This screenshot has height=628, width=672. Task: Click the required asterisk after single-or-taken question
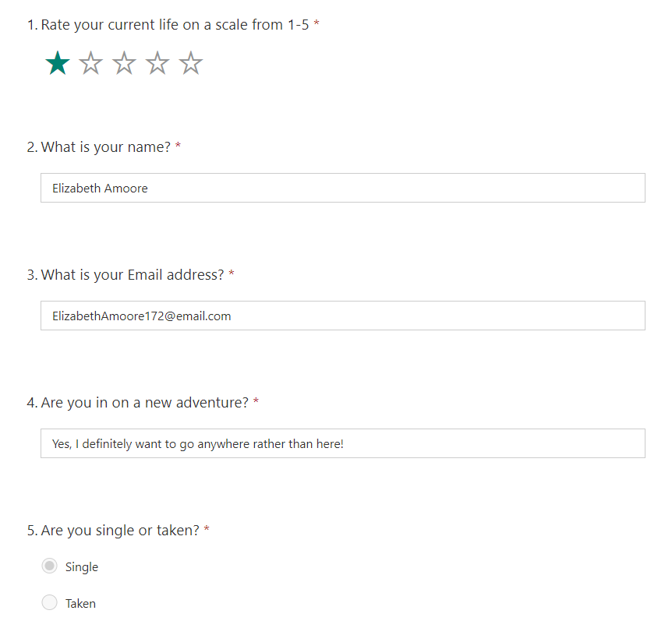click(207, 531)
